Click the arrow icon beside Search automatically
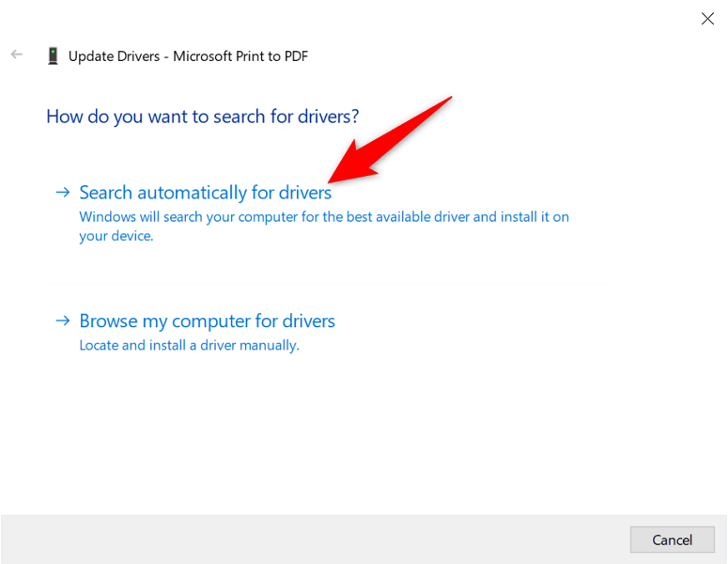Screen dimensions: 728x564 (63, 192)
